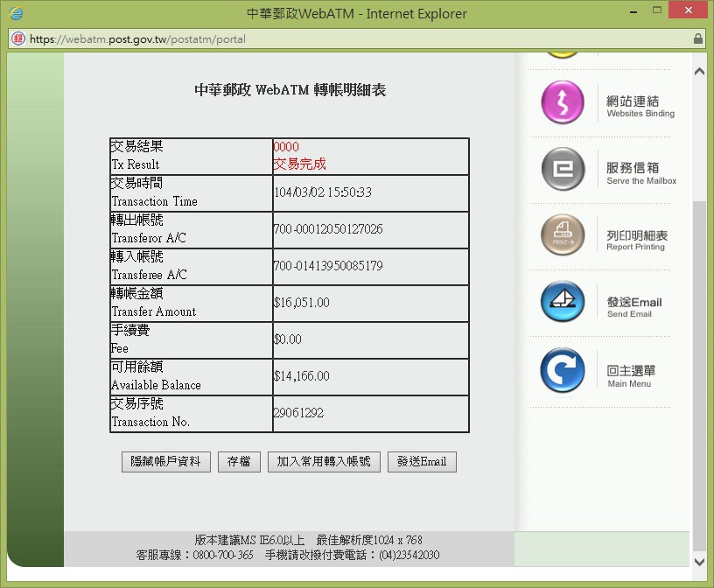Click the pink Websites Binding icon
Image resolution: width=714 pixels, height=588 pixels.
(563, 102)
